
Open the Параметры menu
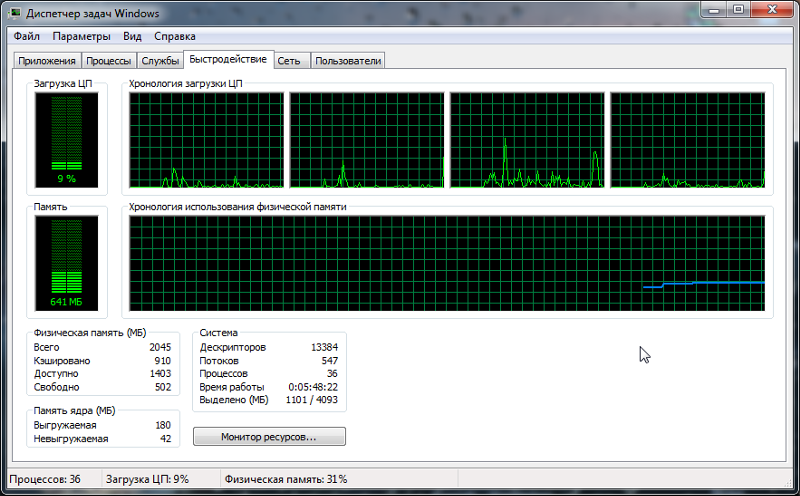pyautogui.click(x=81, y=36)
